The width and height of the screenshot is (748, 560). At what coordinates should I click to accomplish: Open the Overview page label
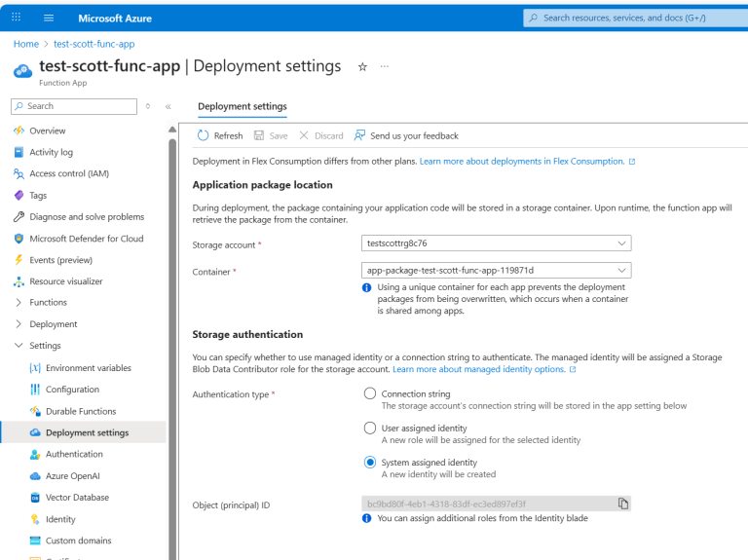click(x=48, y=131)
